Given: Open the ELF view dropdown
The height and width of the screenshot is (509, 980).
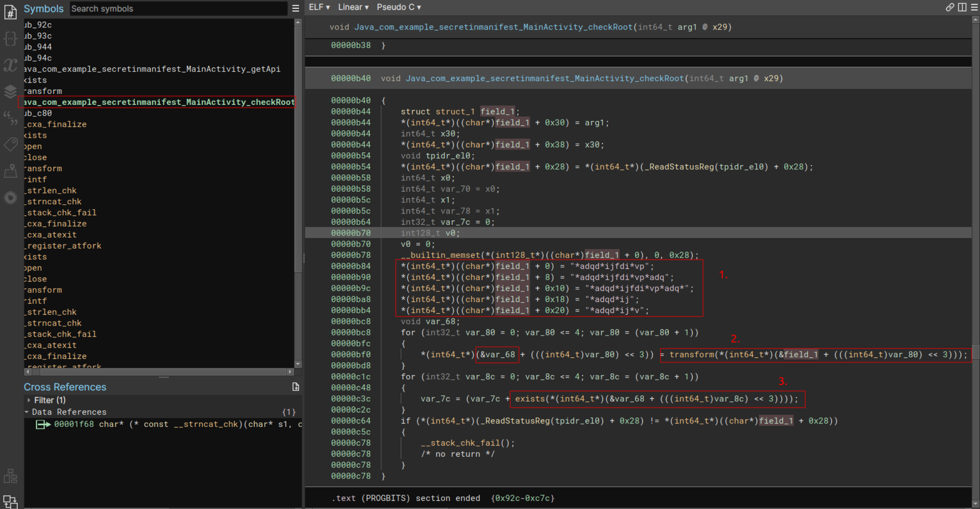Looking at the screenshot, I should pos(318,7).
